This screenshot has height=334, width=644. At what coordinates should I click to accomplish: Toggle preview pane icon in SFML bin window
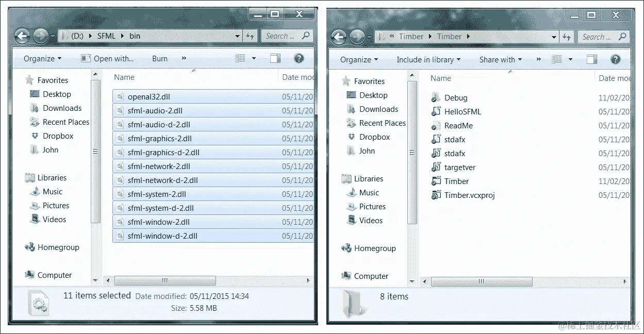(275, 58)
